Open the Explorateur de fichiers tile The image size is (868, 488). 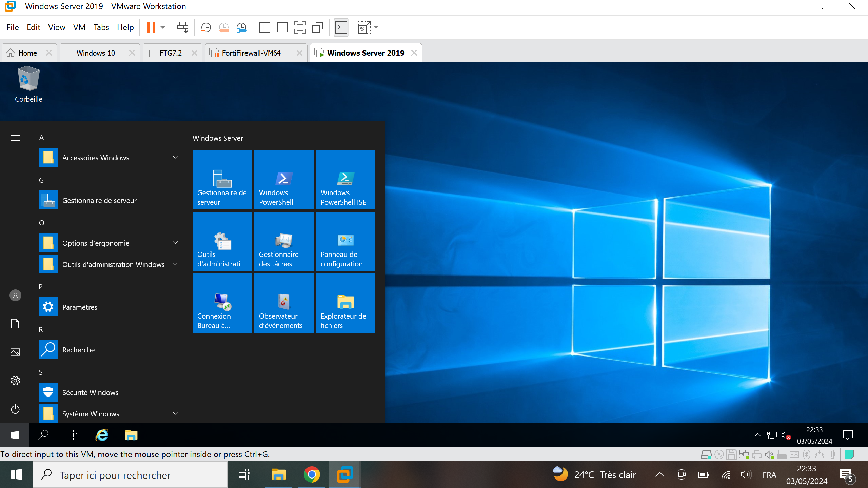point(346,303)
